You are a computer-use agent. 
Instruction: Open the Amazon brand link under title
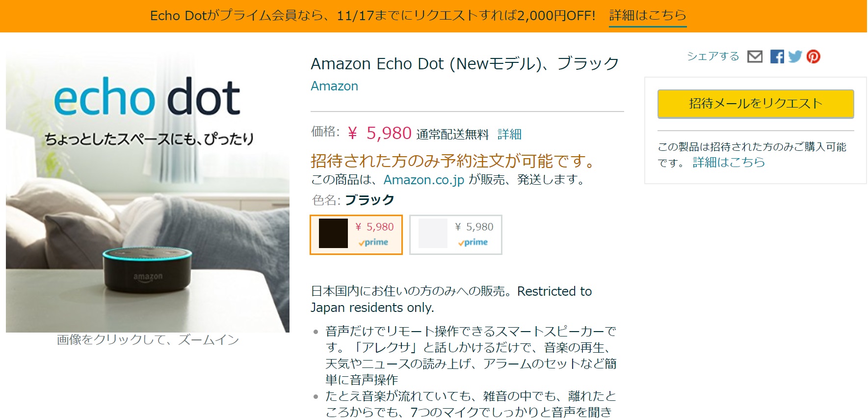(x=334, y=86)
